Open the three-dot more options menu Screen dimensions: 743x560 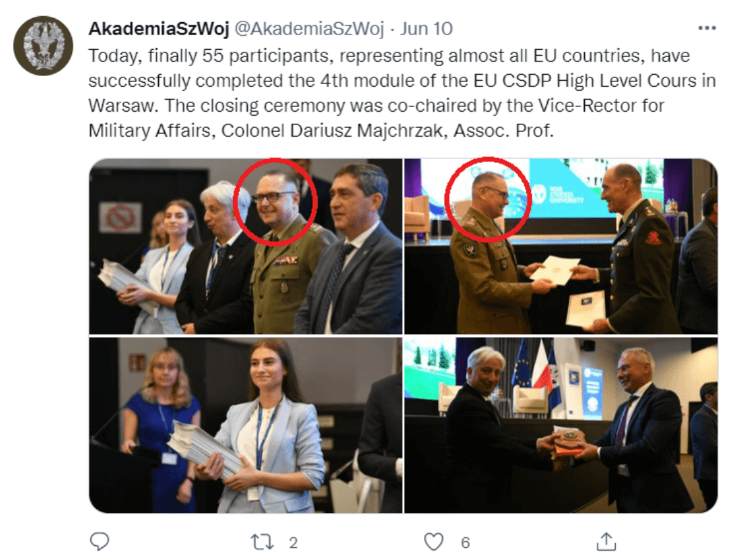coord(707,28)
